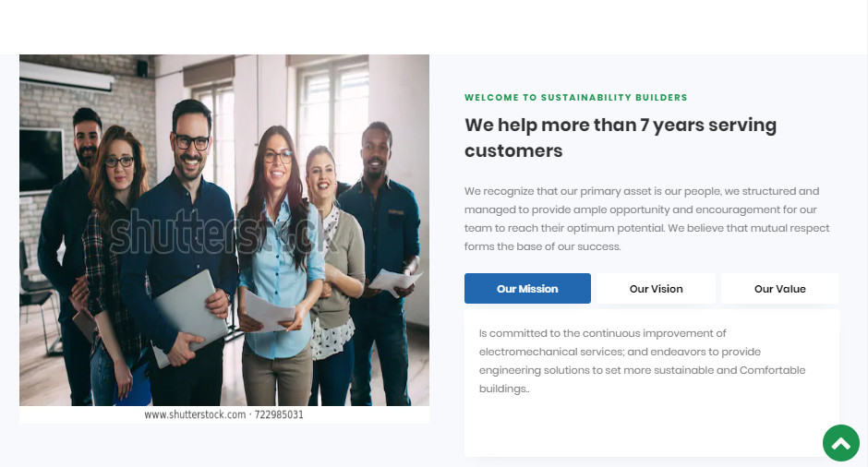Click the heading about 7 years serving customers
This screenshot has height=467, width=868.
pos(620,138)
